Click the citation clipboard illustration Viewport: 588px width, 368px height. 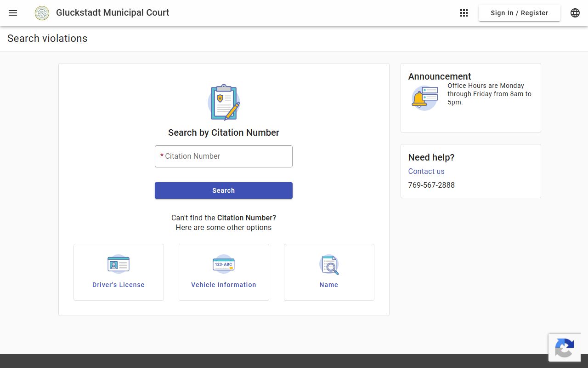pos(224,102)
